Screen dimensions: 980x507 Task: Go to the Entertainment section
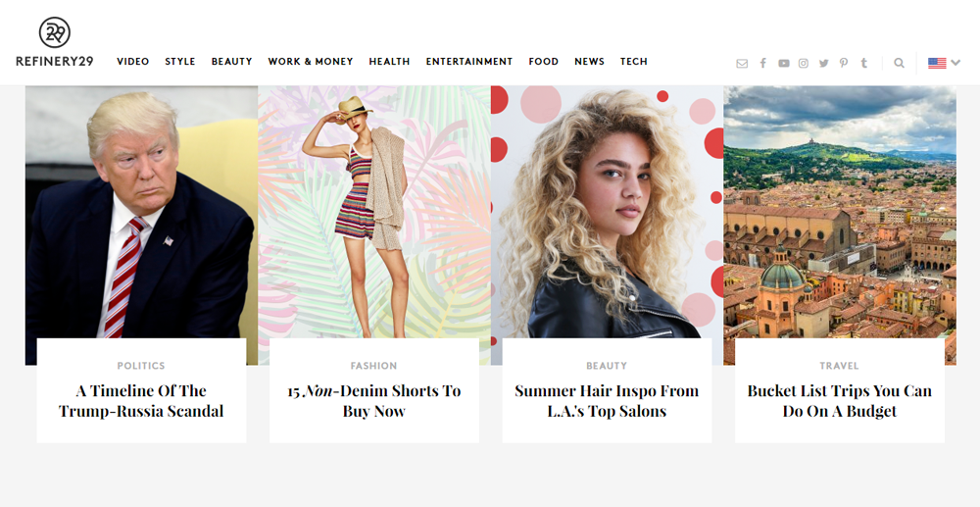(x=469, y=61)
